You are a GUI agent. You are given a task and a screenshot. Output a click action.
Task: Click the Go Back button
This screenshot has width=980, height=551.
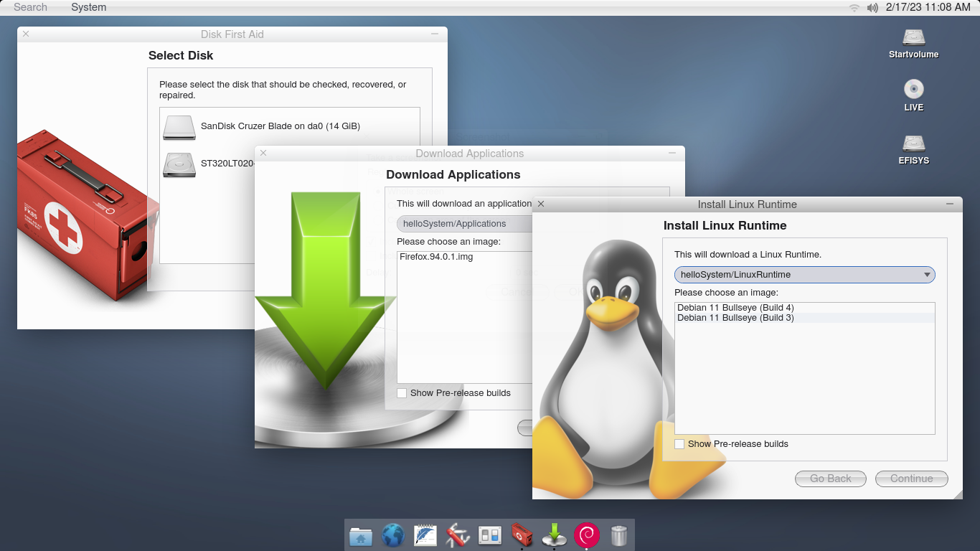(x=831, y=479)
